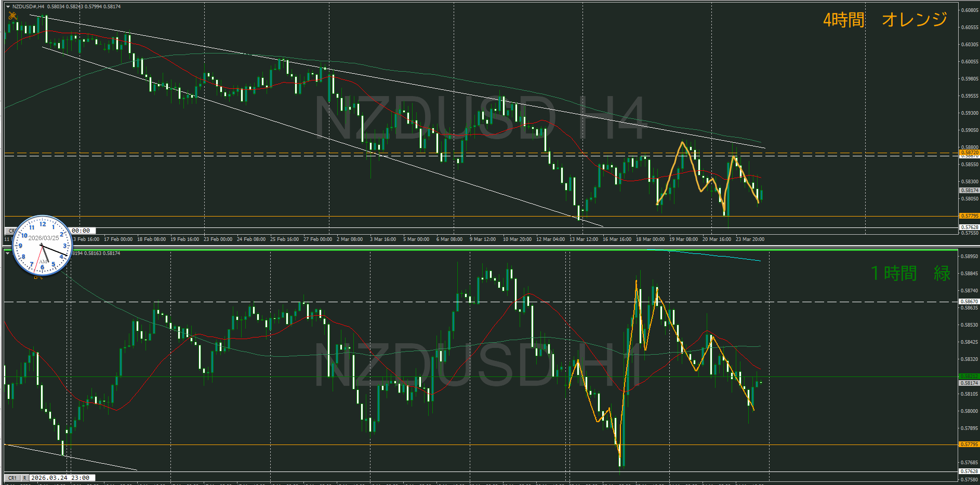Expand the H1 chart dropdown triangle
The width and height of the screenshot is (980, 485).
[x=7, y=253]
